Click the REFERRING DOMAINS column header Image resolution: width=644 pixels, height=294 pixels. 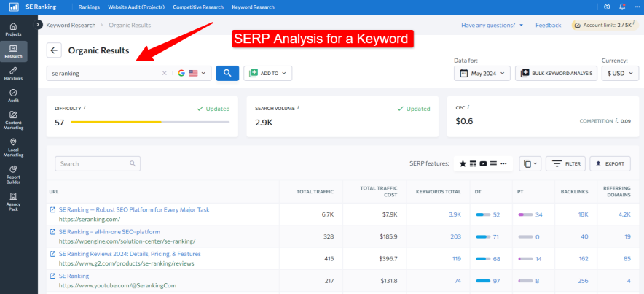(x=617, y=192)
